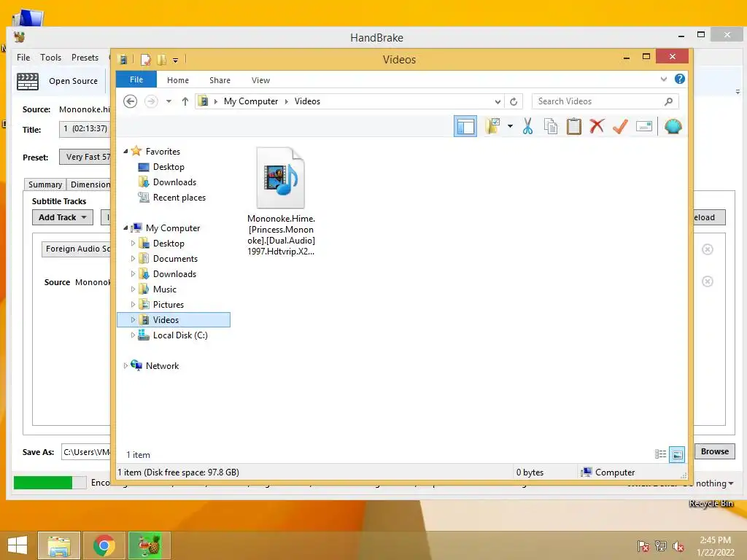Go back with the Back arrow

[130, 101]
